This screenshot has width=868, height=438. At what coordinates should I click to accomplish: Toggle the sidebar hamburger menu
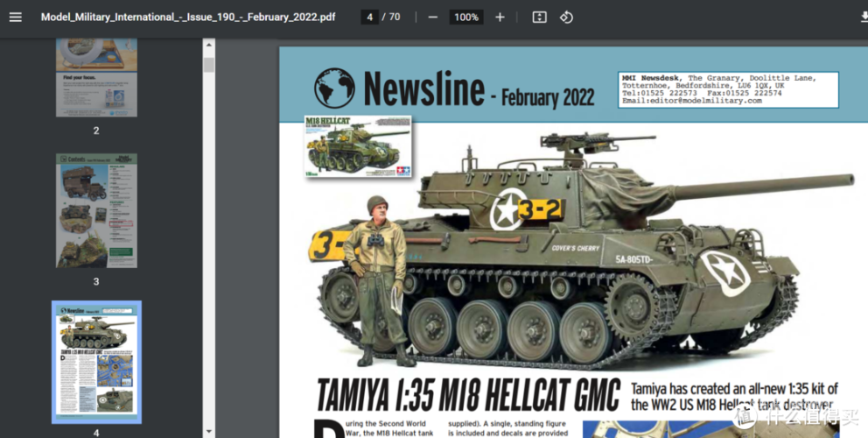[15, 18]
